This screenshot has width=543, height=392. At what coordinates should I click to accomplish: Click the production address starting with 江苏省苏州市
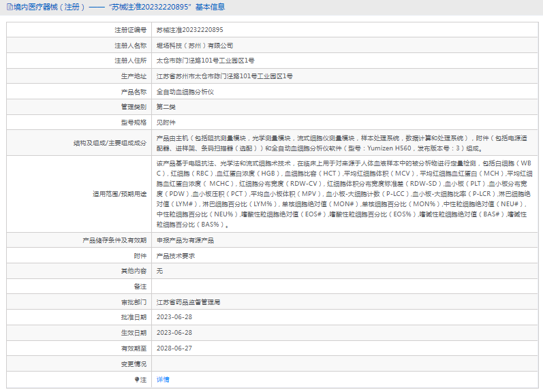pos(224,76)
